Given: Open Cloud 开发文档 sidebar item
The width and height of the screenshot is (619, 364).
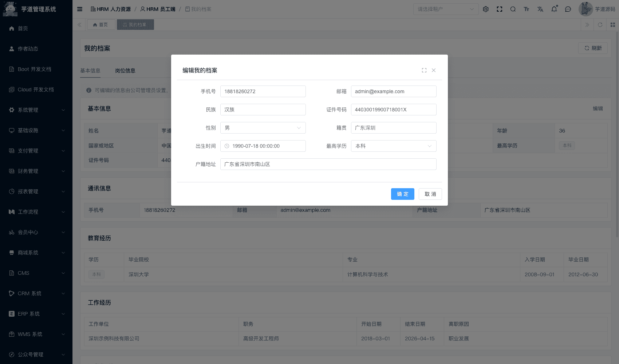Looking at the screenshot, I should point(36,90).
